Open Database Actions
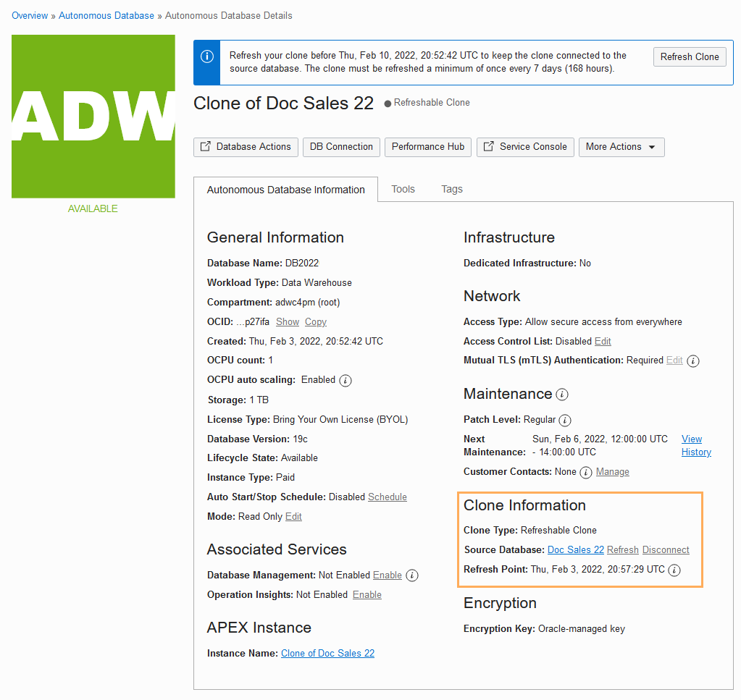Screen dimensions: 741x700 246,147
